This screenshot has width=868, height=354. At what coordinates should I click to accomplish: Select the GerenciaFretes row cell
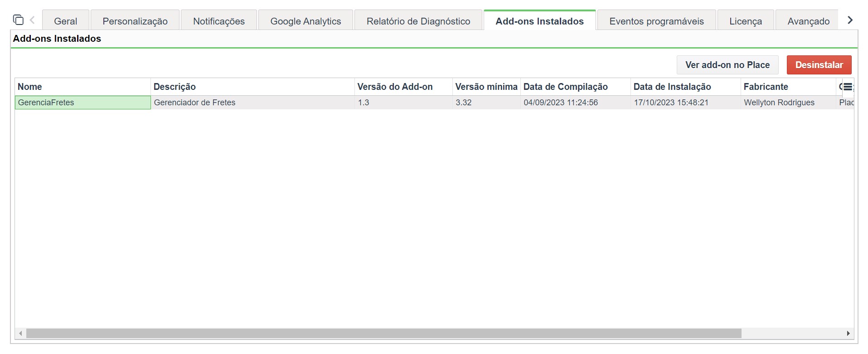pos(83,103)
